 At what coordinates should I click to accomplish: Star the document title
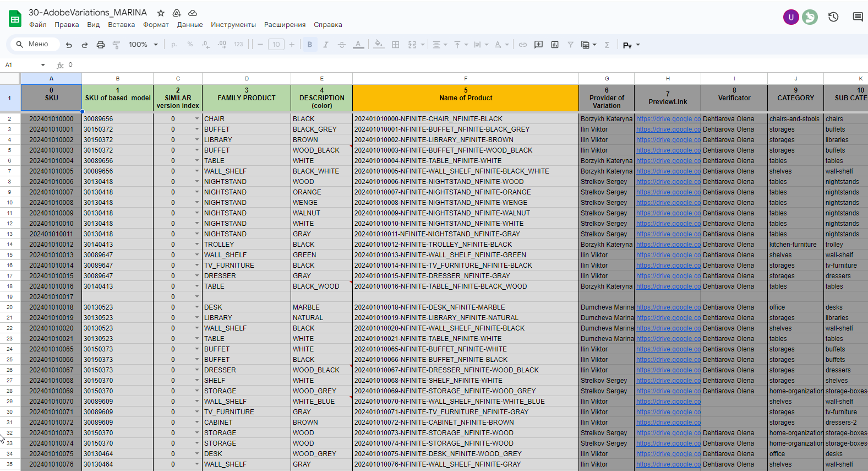coord(161,13)
